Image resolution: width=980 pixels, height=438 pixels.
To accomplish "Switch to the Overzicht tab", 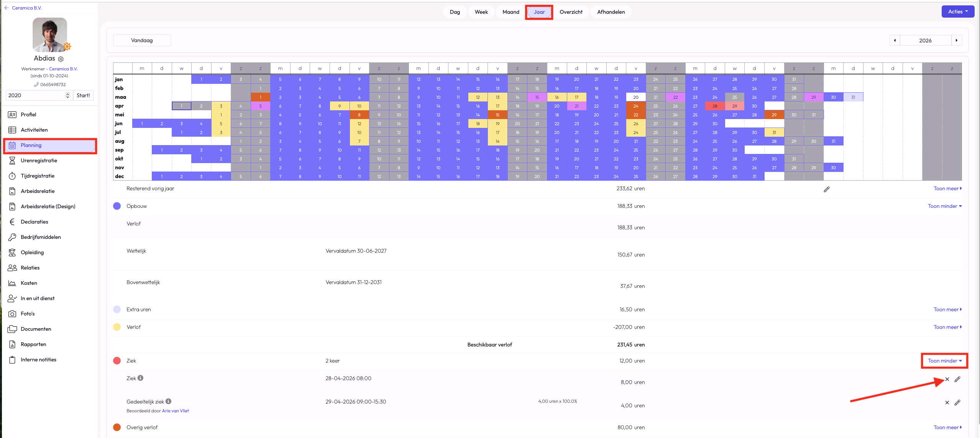I will click(x=571, y=12).
